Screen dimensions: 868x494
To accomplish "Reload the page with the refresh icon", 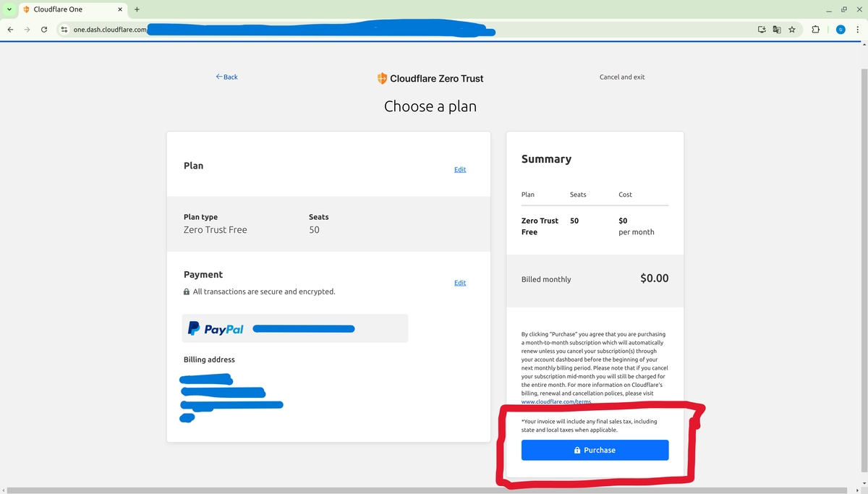I will (x=44, y=30).
